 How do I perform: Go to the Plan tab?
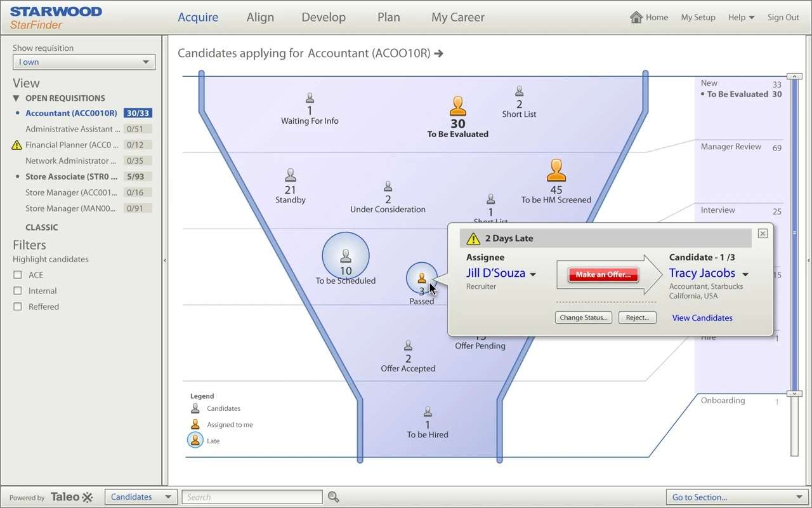click(x=389, y=18)
